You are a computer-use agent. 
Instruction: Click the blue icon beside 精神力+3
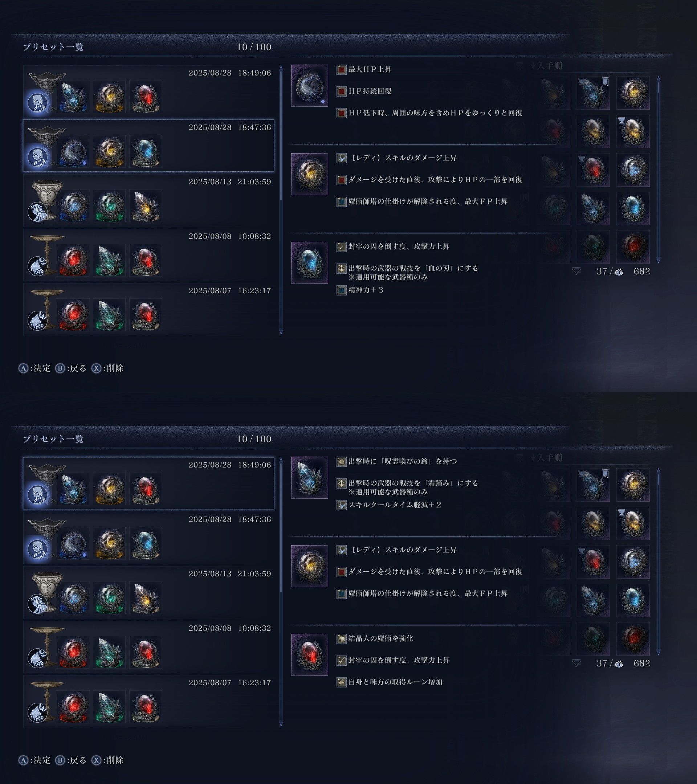[x=341, y=290]
